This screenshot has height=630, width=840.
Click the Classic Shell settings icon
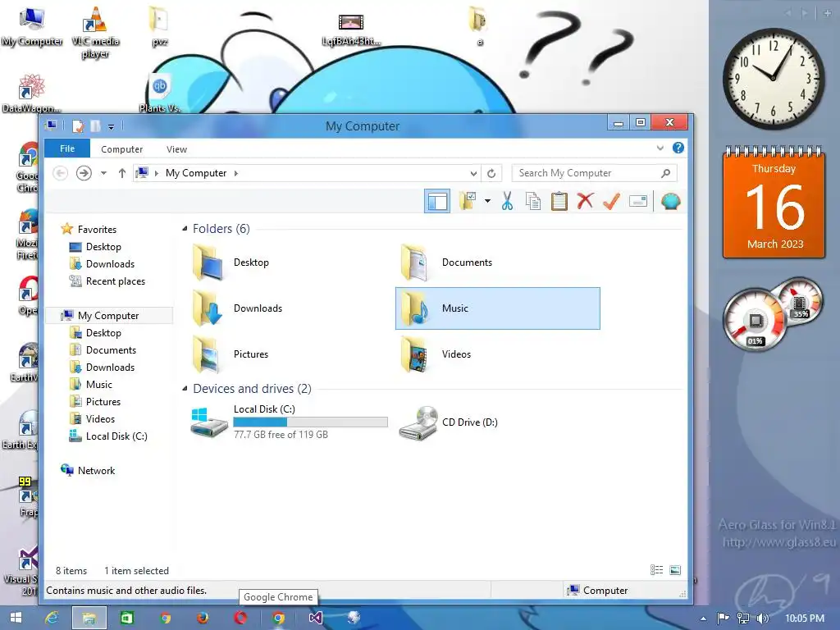click(671, 202)
